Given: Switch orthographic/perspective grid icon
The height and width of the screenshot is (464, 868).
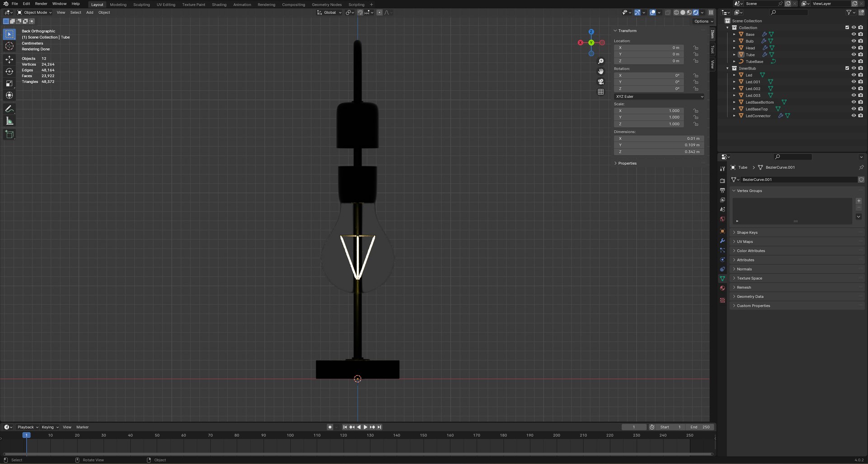Looking at the screenshot, I should tap(601, 92).
